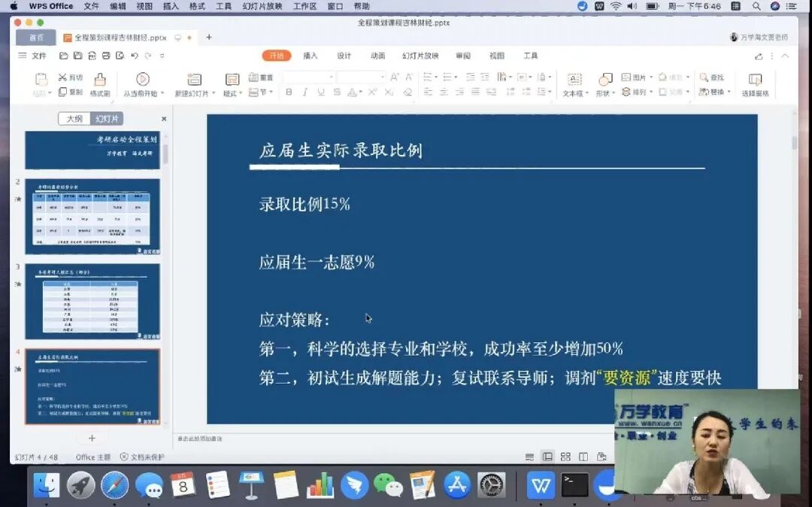
Task: Open the Insert (插入) ribbon tab
Action: pos(310,56)
